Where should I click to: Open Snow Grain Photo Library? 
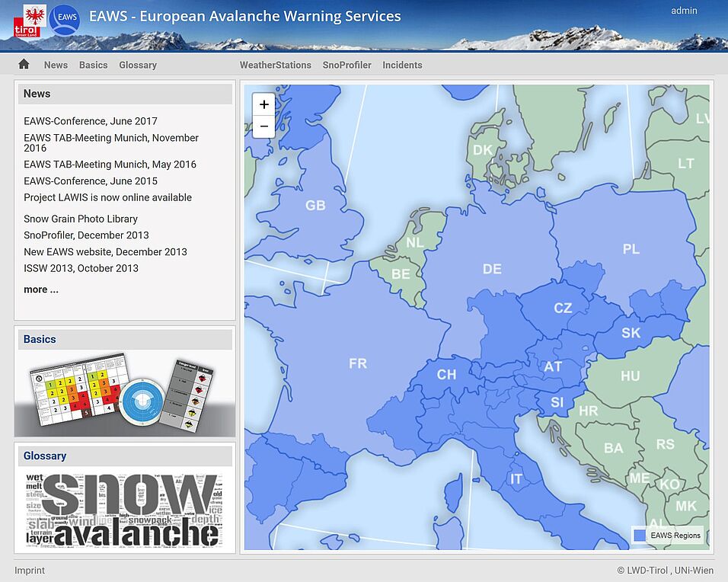[81, 219]
